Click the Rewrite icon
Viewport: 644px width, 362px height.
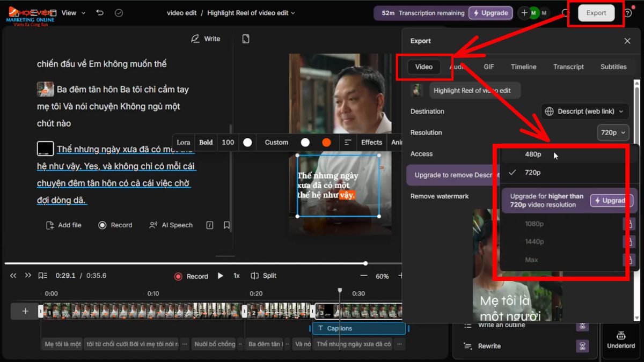[467, 346]
